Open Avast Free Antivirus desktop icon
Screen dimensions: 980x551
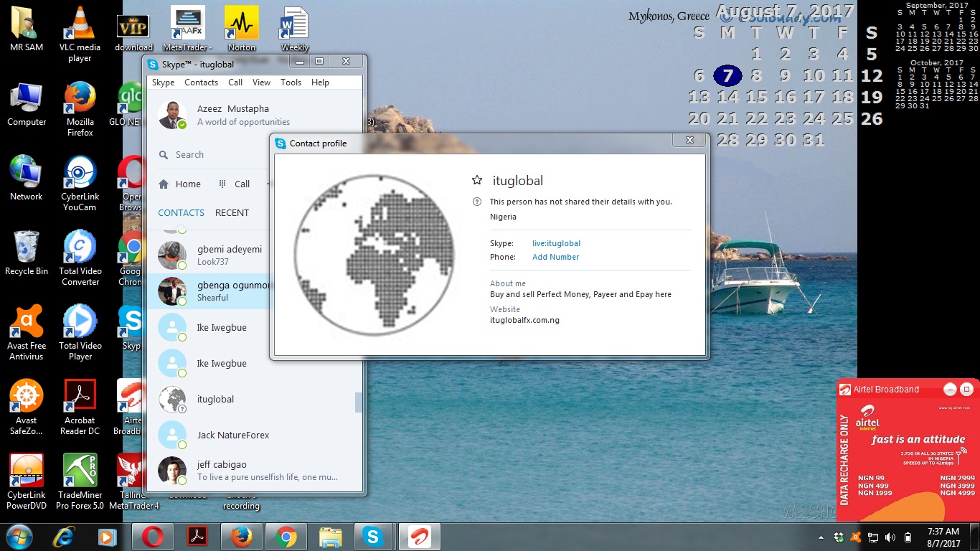[27, 333]
